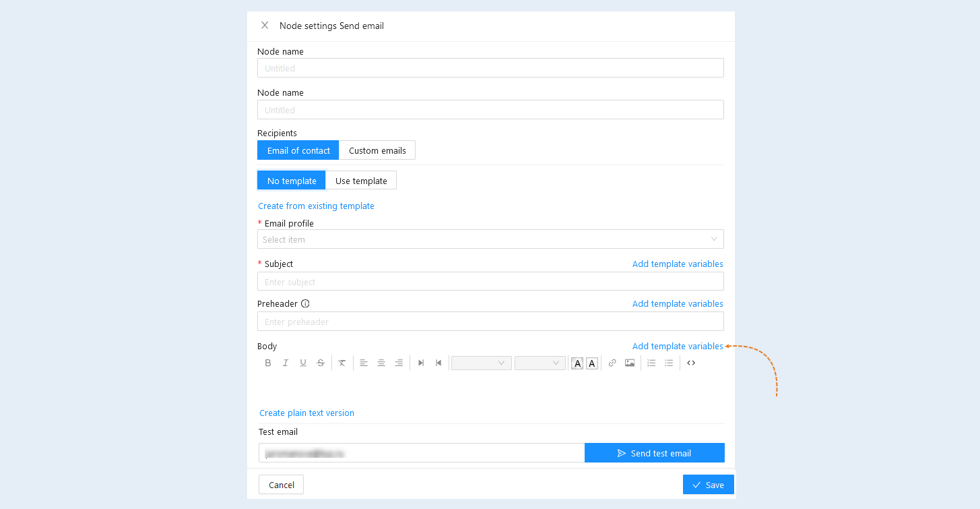The height and width of the screenshot is (509, 980).
Task: Select Email of contact recipients option
Action: 298,150
